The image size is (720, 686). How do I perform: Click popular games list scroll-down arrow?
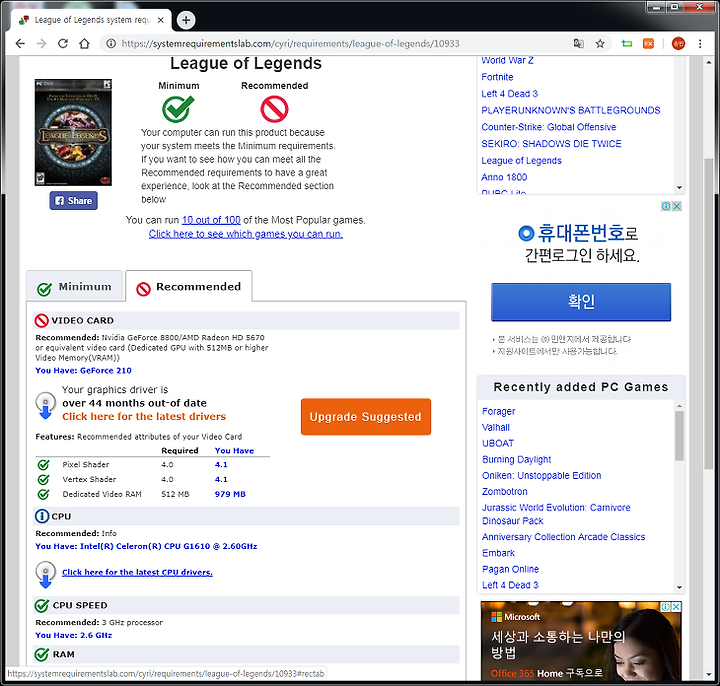(x=680, y=188)
